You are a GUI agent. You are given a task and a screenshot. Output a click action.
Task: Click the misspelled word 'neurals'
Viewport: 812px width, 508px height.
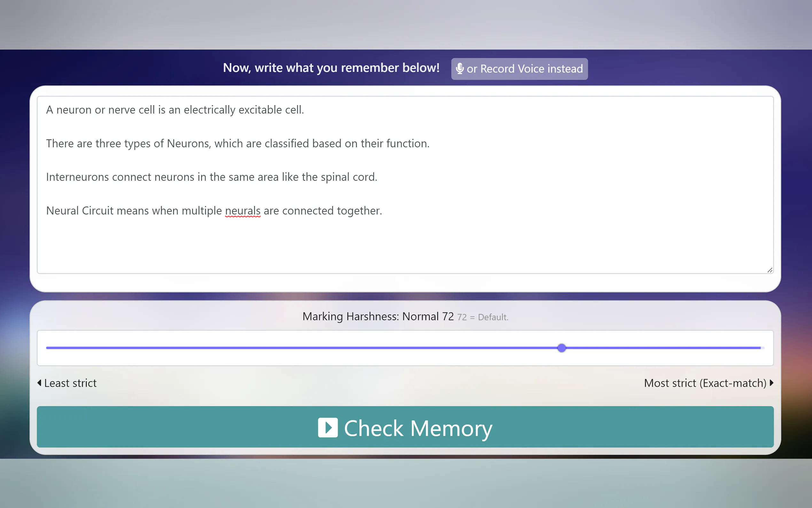pos(242,211)
